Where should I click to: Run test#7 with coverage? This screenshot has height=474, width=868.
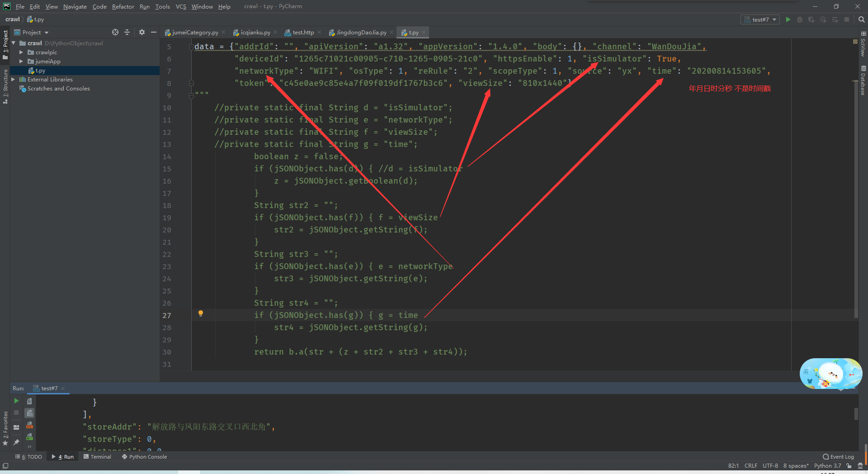coord(811,19)
